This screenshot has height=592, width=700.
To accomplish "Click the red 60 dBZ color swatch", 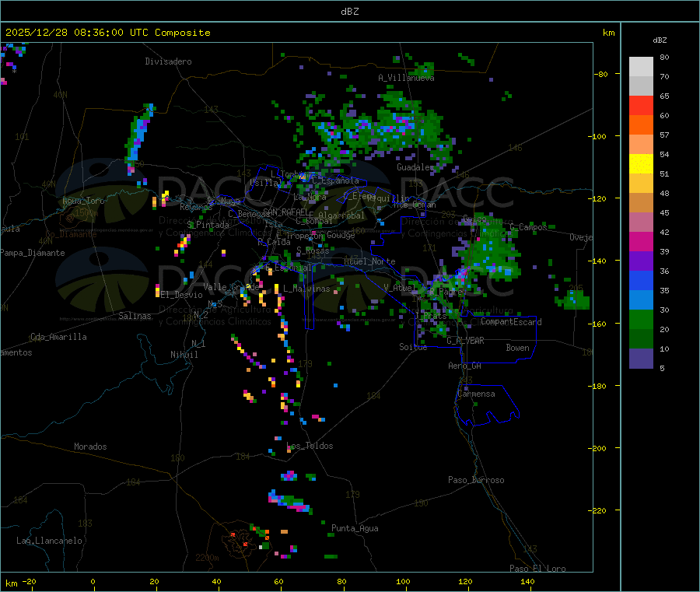I will (x=641, y=105).
